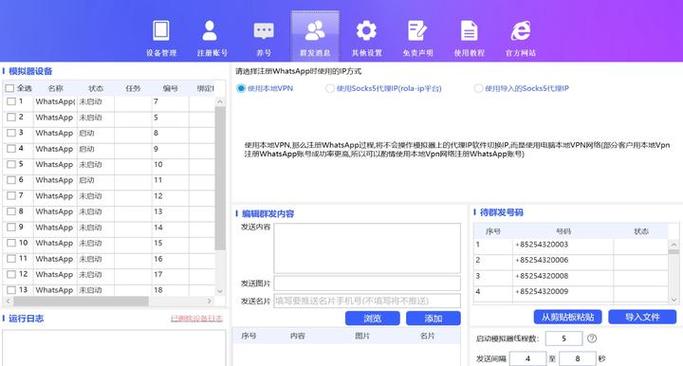Click the 编号 column header in device table
This screenshot has height=366, width=683.
170,88
